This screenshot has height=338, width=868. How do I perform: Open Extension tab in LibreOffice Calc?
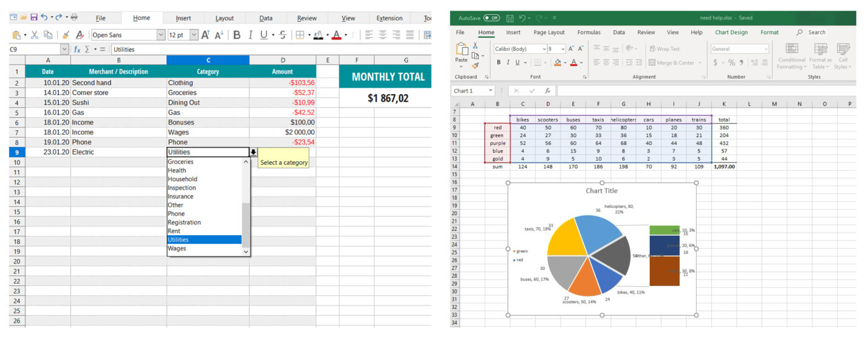tap(389, 18)
